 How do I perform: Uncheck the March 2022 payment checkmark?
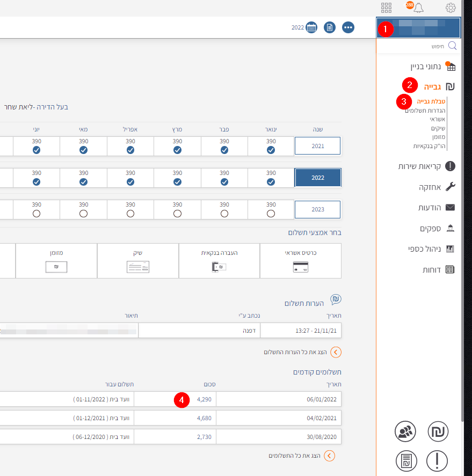click(x=177, y=182)
